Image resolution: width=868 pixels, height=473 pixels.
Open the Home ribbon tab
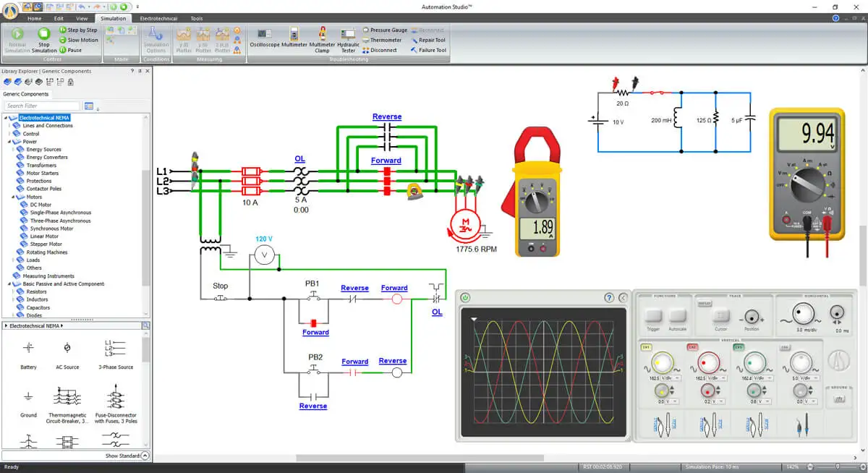coord(34,18)
